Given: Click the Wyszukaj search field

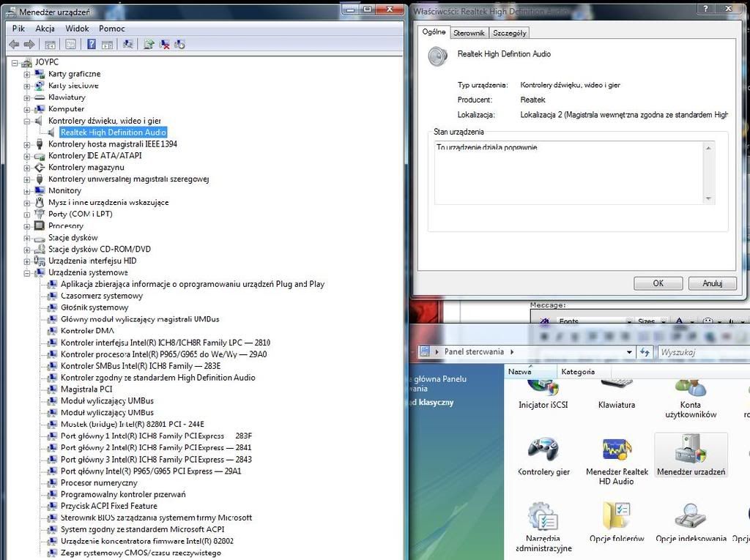Looking at the screenshot, I should 704,352.
